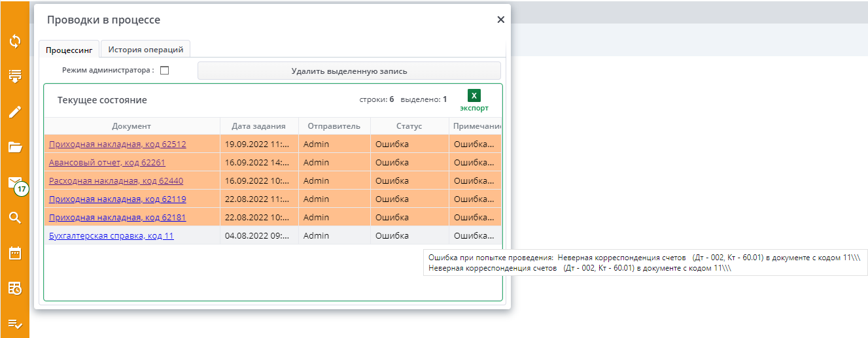Switch to История операций tab
The image size is (868, 338).
[x=145, y=49]
